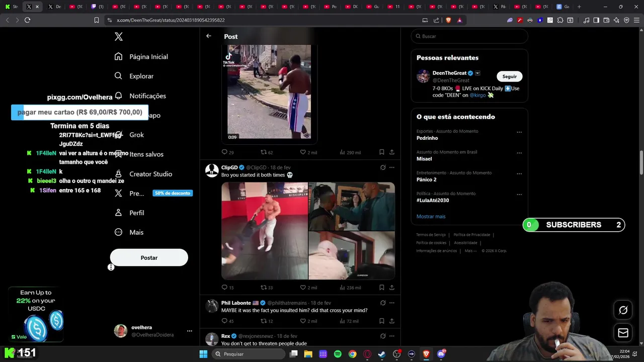
Task: Bookmark the Phil Labonte post
Action: coord(382,321)
